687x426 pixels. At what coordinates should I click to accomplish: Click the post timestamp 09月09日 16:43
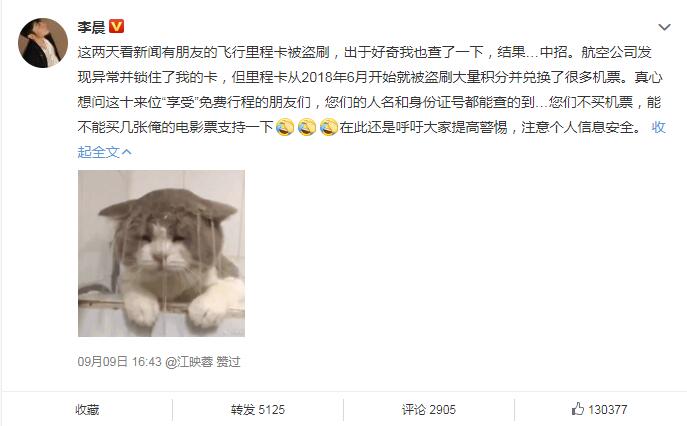click(x=120, y=362)
